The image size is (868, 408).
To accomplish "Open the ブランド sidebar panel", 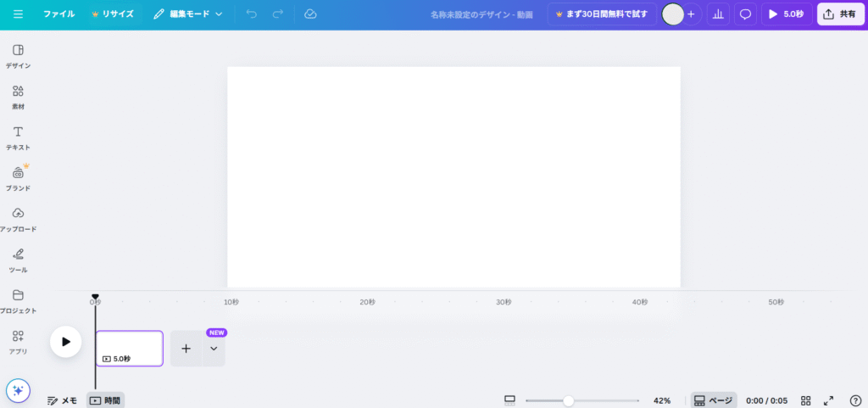I will tap(19, 179).
